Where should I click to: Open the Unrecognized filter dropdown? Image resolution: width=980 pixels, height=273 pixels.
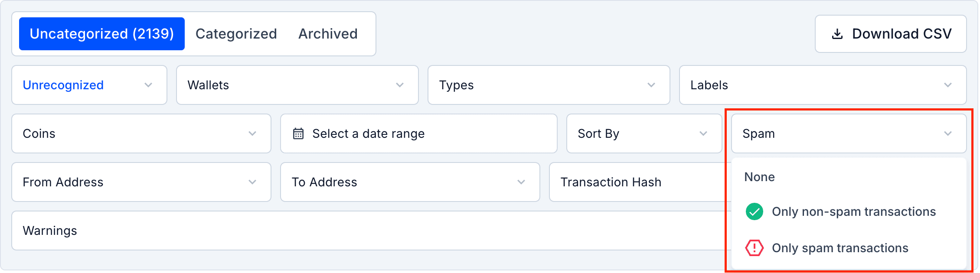89,85
